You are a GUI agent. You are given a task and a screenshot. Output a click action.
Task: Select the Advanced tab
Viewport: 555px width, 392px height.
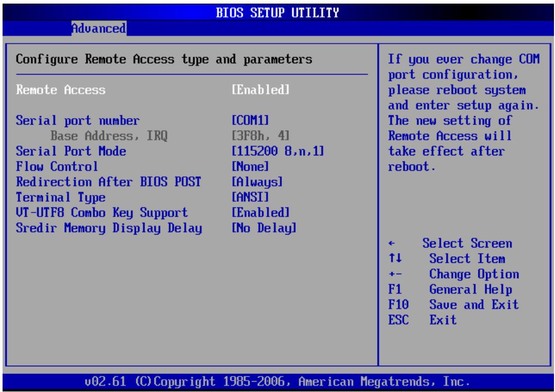pyautogui.click(x=99, y=28)
